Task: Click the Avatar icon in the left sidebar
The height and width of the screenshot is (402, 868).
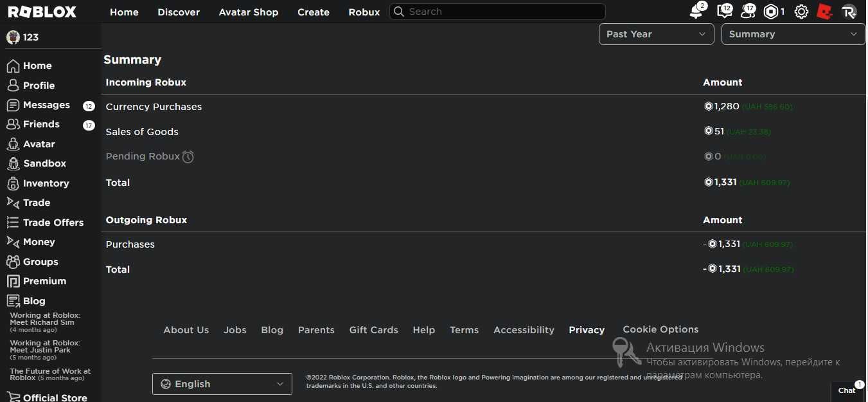Action: (x=13, y=144)
